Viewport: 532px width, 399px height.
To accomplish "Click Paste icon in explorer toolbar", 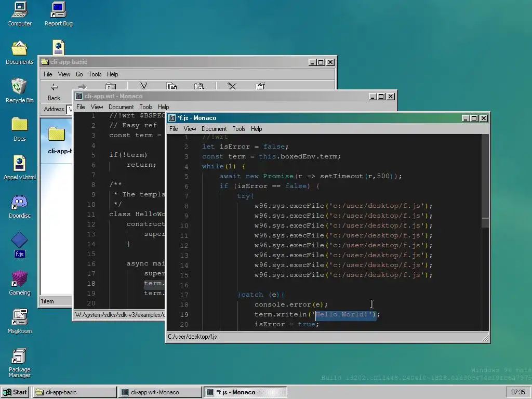I will click(199, 86).
